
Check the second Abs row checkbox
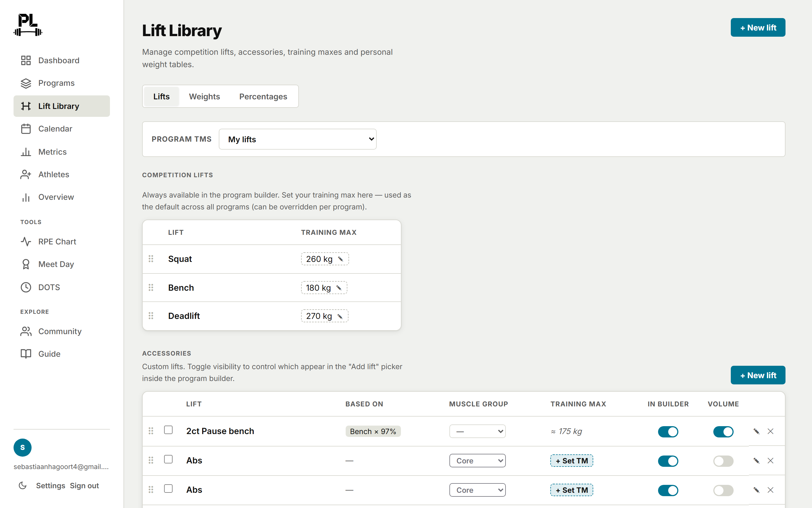click(168, 489)
